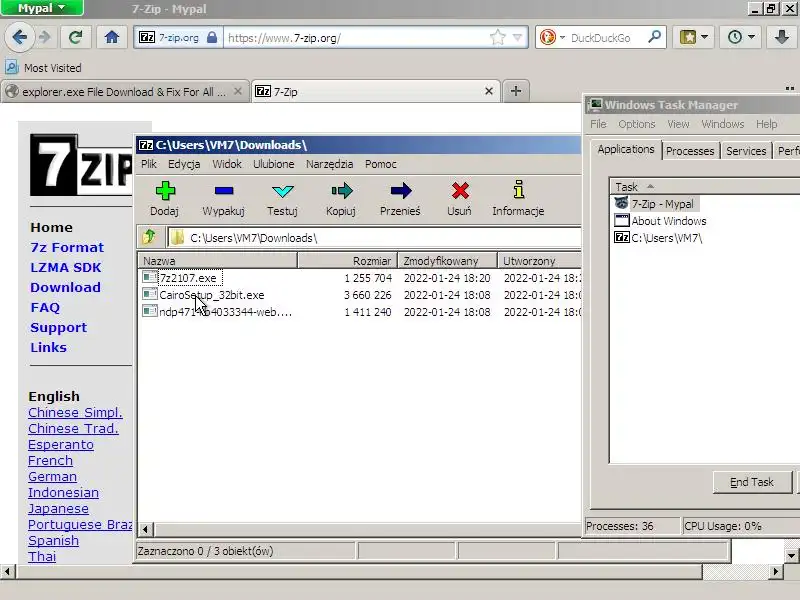The width and height of the screenshot is (800, 600).
Task: Click the search magnifier icon
Action: pos(654,37)
